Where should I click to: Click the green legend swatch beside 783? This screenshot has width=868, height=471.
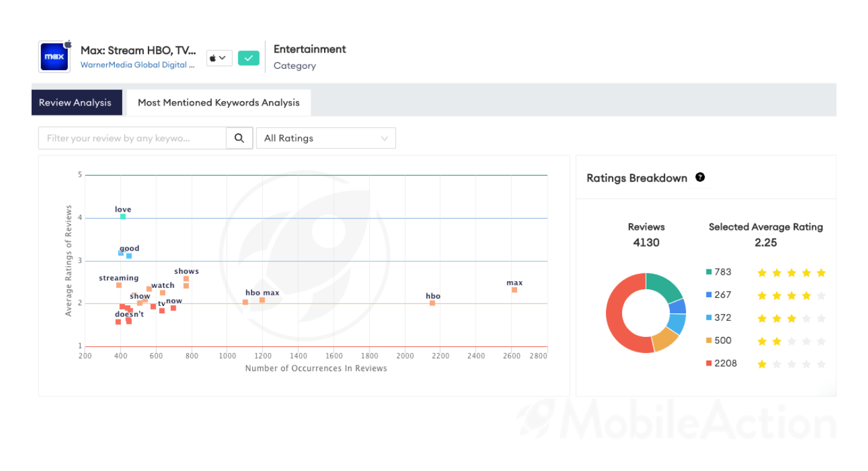point(708,272)
